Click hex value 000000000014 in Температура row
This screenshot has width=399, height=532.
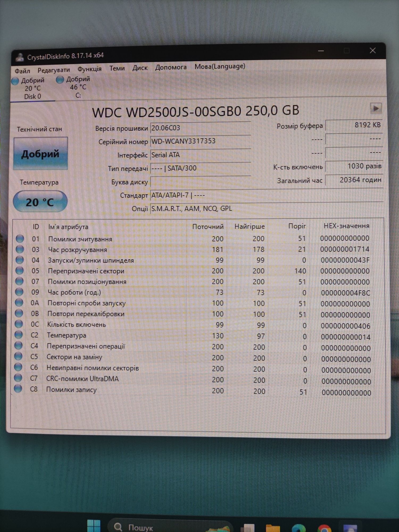tap(346, 337)
